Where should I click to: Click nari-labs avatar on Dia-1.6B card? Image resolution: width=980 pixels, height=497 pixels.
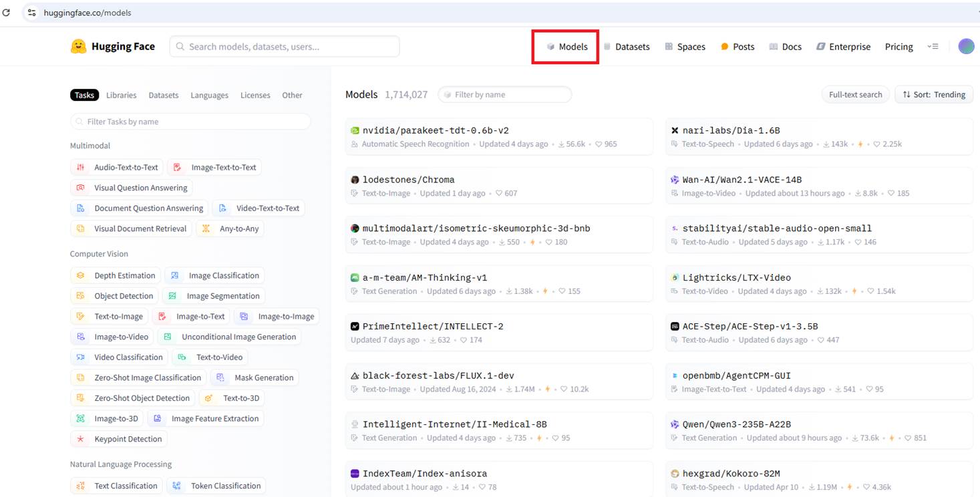coord(675,131)
